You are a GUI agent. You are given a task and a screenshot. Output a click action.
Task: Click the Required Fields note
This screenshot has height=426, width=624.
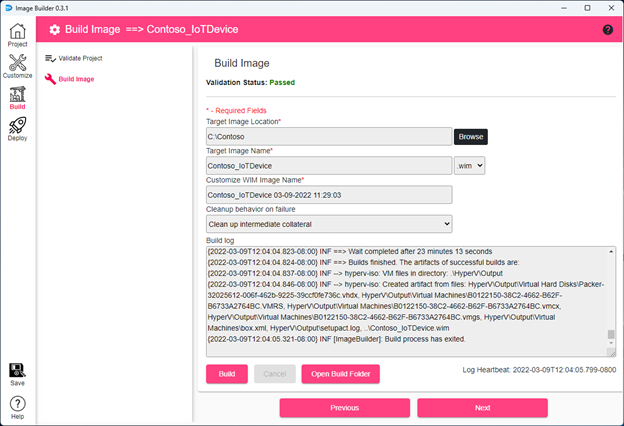click(236, 111)
